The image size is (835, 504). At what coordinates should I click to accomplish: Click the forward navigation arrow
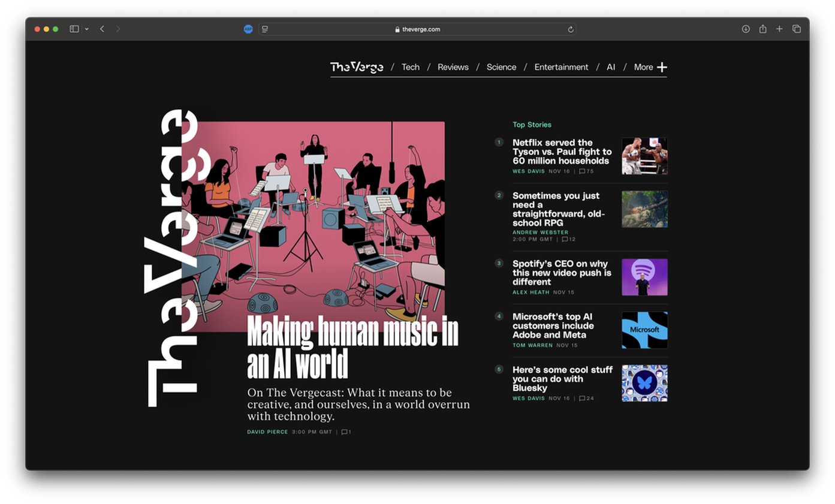pyautogui.click(x=117, y=29)
